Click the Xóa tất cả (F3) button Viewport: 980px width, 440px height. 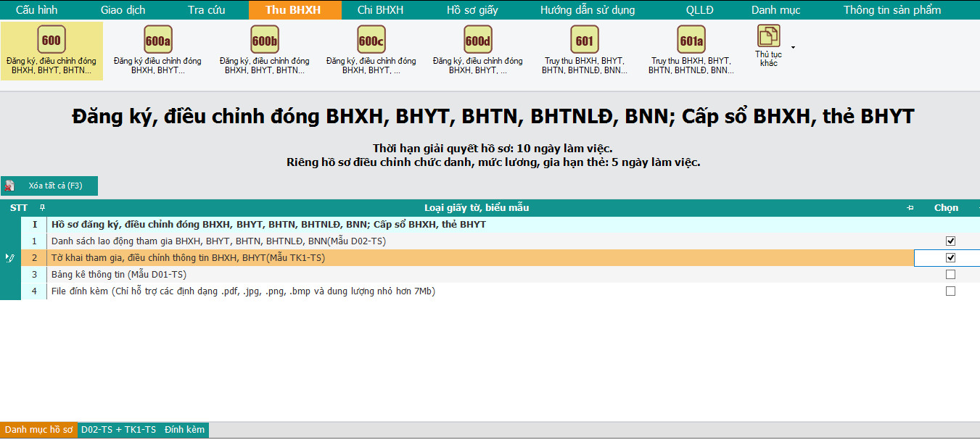pos(49,186)
